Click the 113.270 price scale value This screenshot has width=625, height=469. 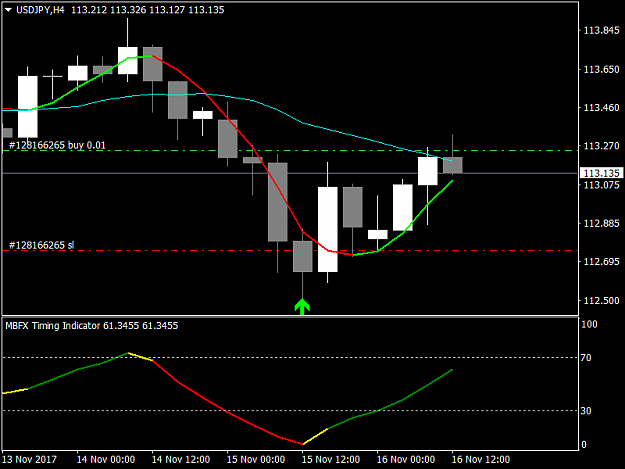tap(601, 146)
